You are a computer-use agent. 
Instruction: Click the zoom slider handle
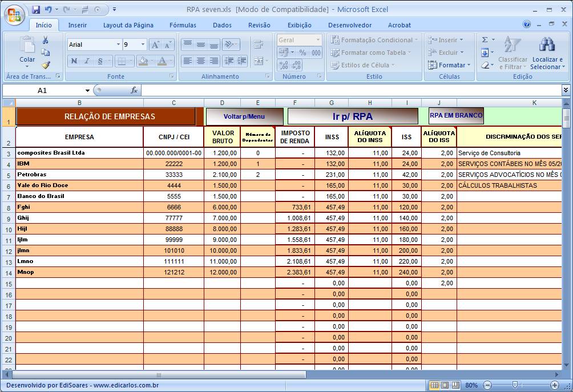515,385
